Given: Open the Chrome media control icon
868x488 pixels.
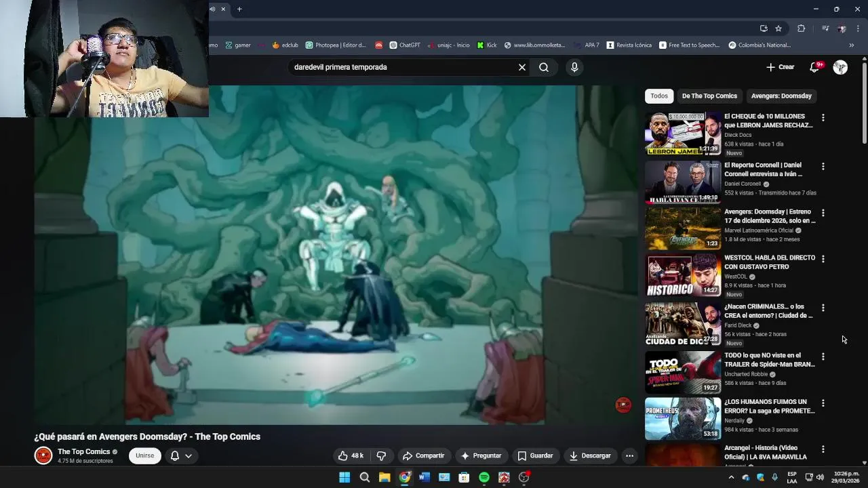Looking at the screenshot, I should click(x=825, y=28).
